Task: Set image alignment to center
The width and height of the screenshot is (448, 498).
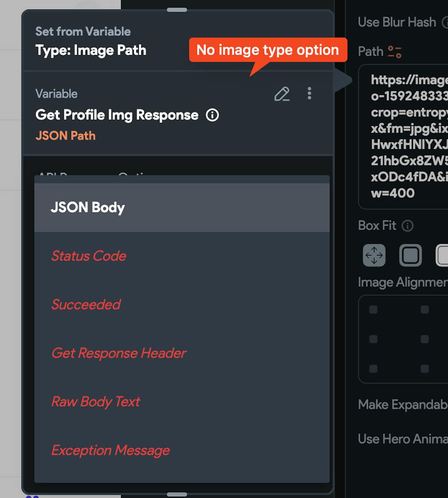Action: [x=425, y=339]
